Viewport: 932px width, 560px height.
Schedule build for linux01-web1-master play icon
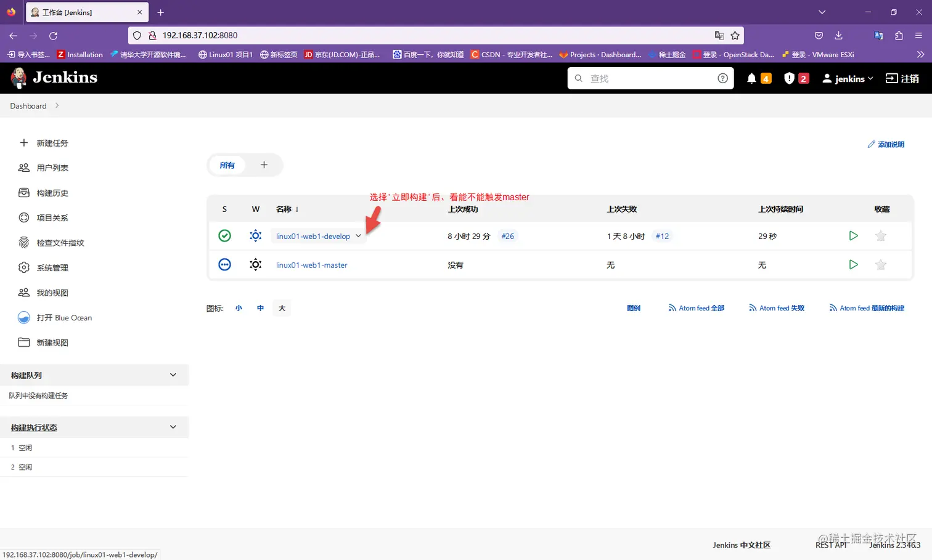pos(854,264)
